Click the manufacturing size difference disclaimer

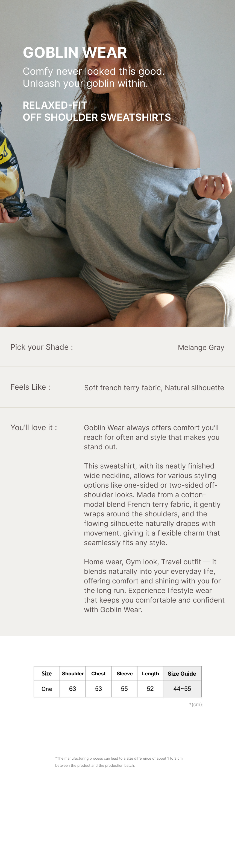pos(119,762)
